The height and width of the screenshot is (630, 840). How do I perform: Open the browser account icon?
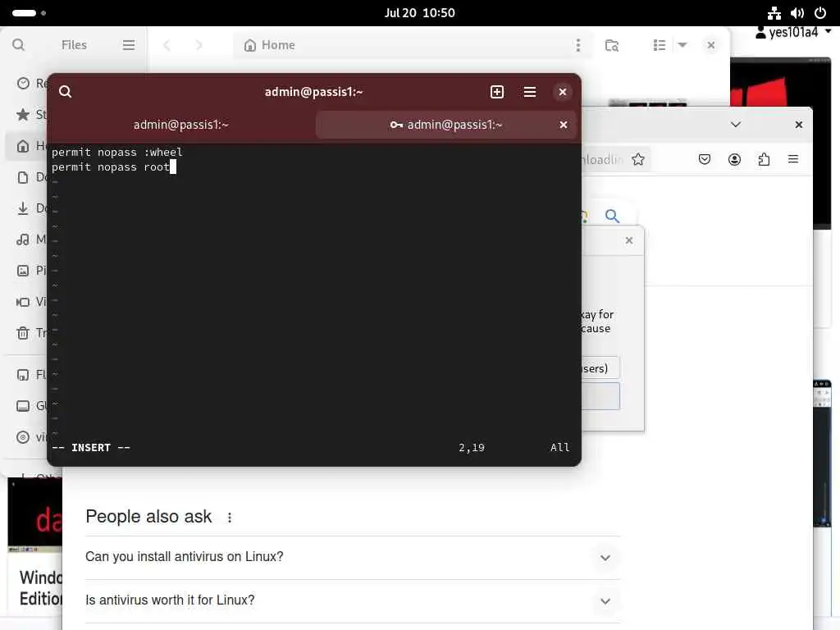coord(734,159)
